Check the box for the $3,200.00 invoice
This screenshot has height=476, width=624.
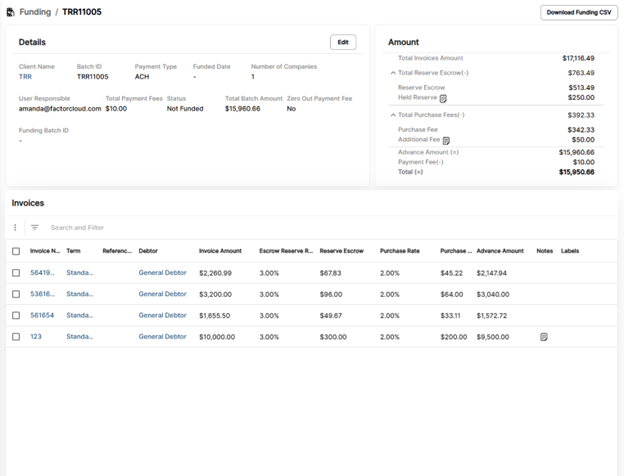point(16,294)
